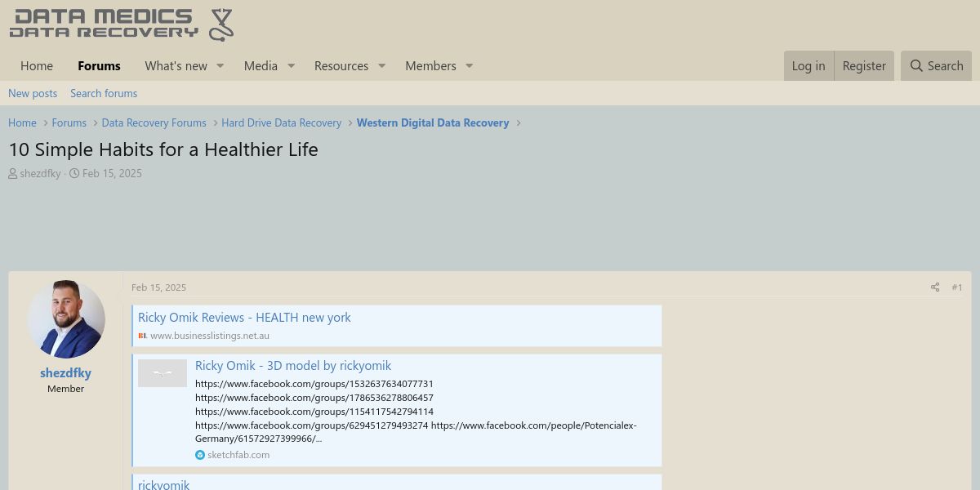
Task: Click thread author shezdfky under title
Action: [x=41, y=173]
